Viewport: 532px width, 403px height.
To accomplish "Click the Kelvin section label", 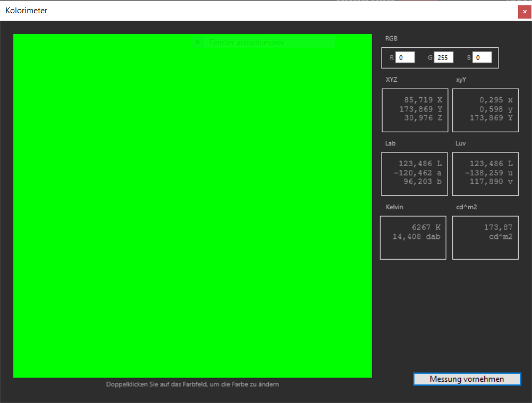I will click(x=394, y=207).
